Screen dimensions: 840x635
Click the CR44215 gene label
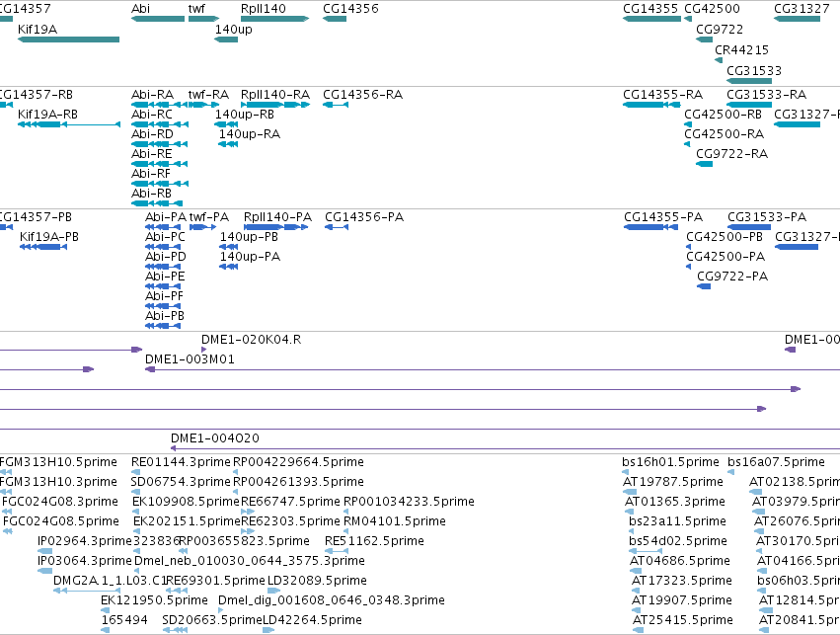741,49
